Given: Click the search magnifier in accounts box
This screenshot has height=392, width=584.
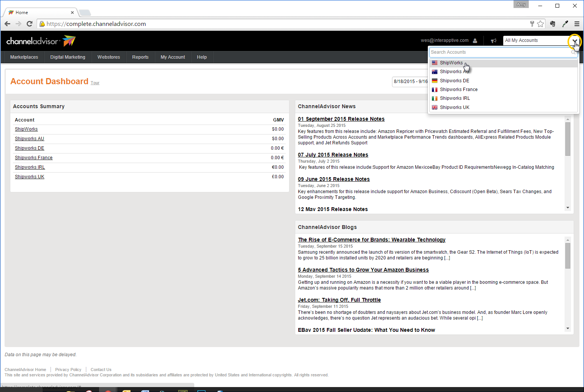Looking at the screenshot, I should click(x=573, y=52).
